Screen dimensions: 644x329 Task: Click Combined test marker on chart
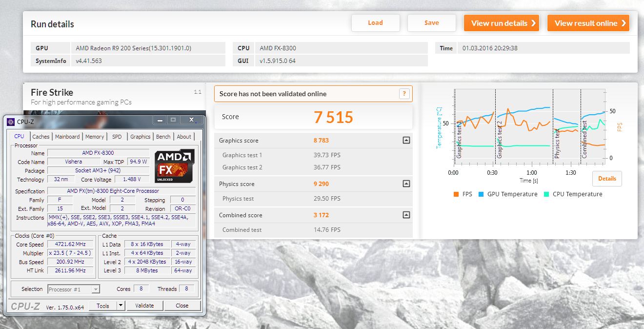tap(584, 139)
